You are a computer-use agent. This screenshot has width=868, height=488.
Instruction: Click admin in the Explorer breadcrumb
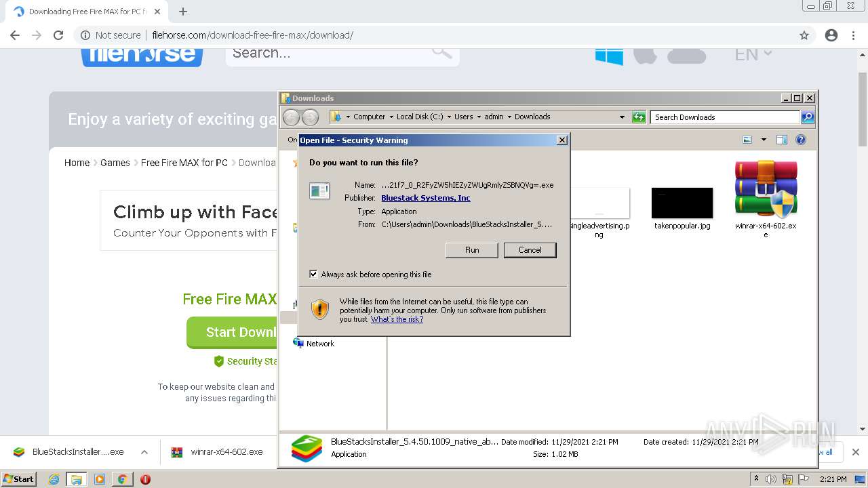coord(494,117)
